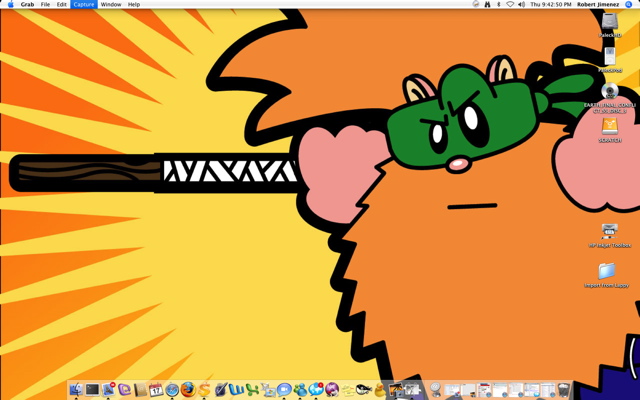
Task: Launch Microsoft Word from the Dock
Action: tap(236, 390)
